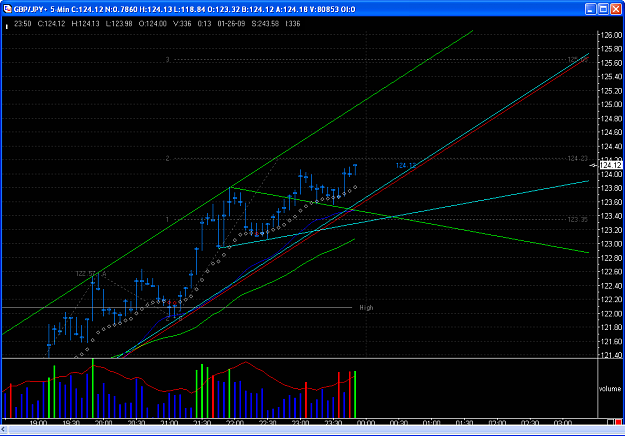Click the L:123.98 low value in data line
Viewport: 625px width, 436px height.
click(119, 24)
